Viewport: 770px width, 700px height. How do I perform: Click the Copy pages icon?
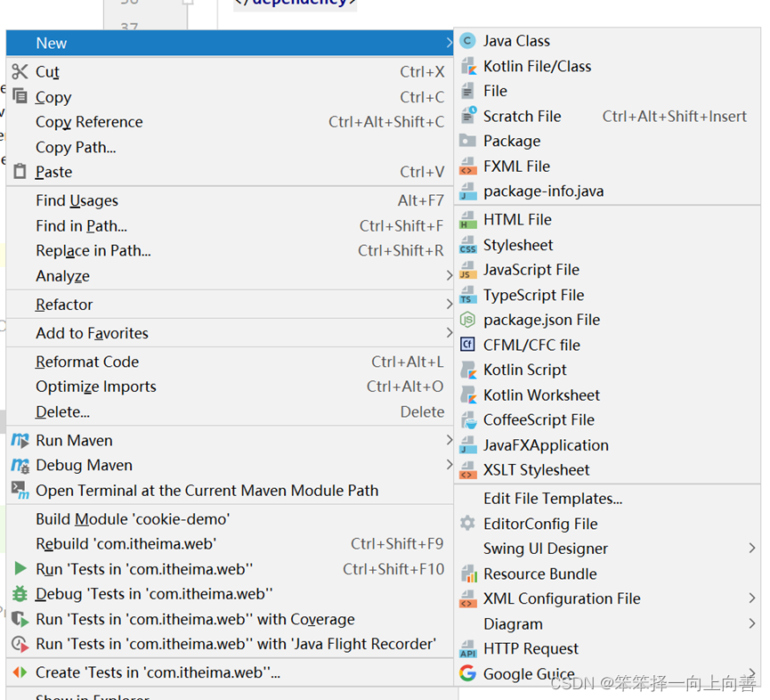click(20, 96)
